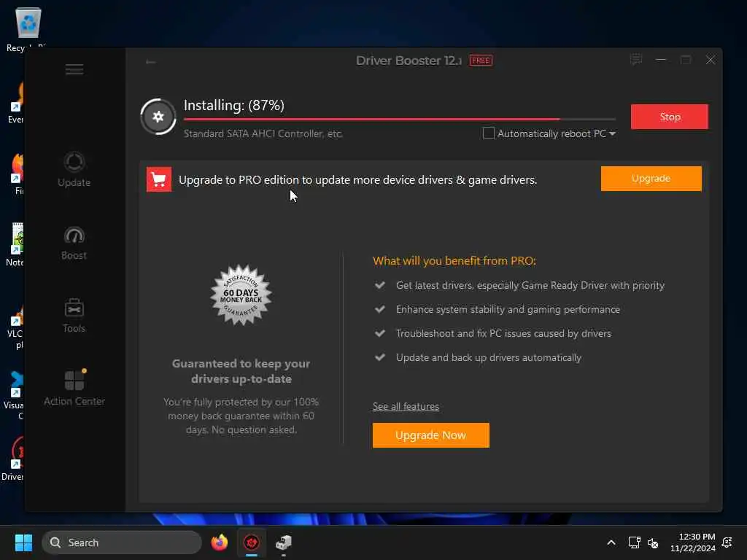This screenshot has width=747, height=560.
Task: Select the Recycle Bin desktop icon
Action: point(28,28)
